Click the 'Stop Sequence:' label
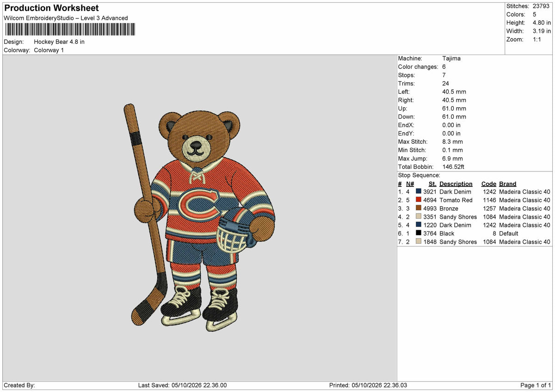 (419, 175)
